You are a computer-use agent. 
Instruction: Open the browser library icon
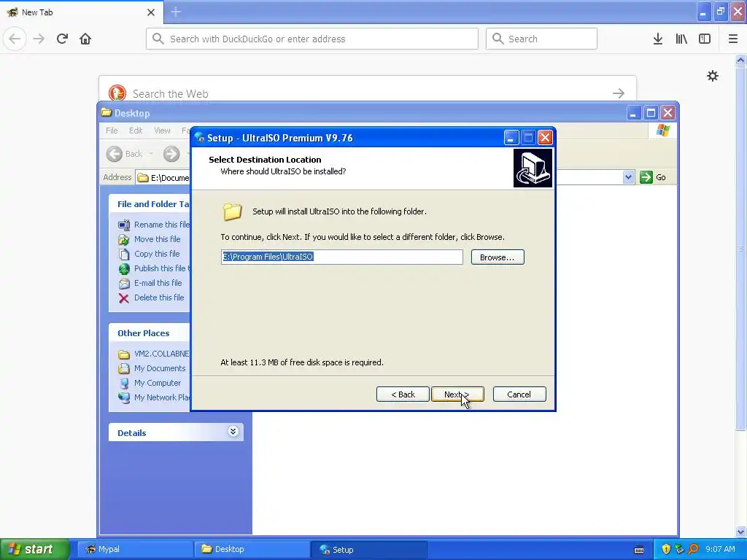(681, 39)
